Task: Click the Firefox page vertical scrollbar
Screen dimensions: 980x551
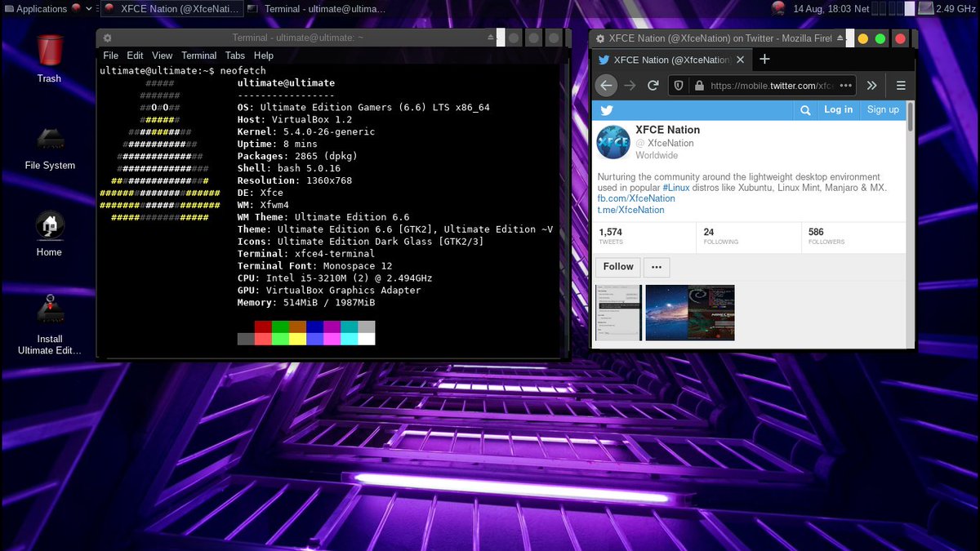Action: 911,224
